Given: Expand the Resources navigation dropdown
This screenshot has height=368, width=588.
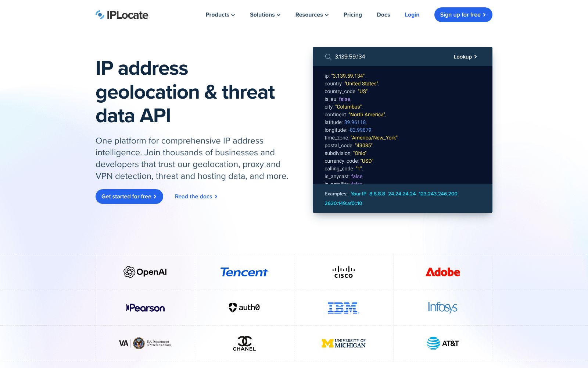Looking at the screenshot, I should coord(311,15).
